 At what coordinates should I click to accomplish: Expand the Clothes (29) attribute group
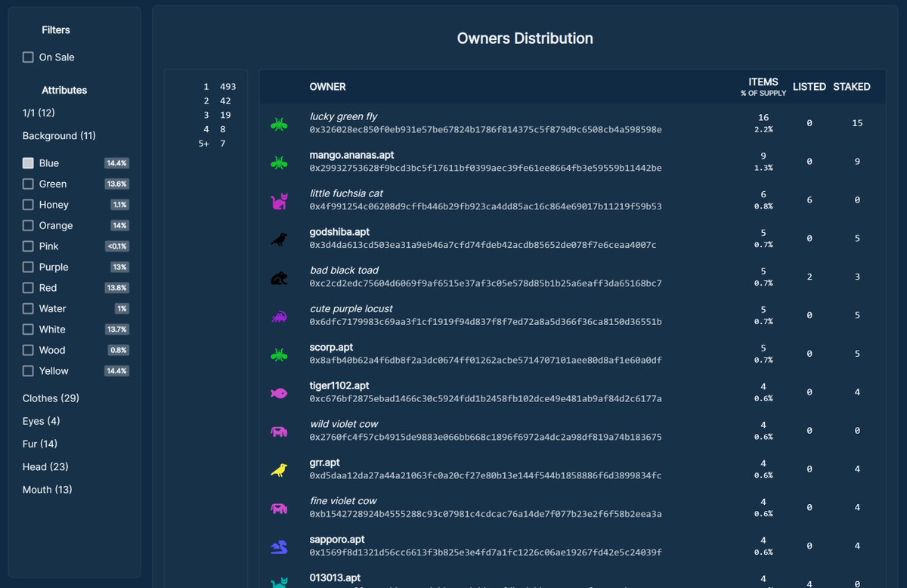point(51,398)
